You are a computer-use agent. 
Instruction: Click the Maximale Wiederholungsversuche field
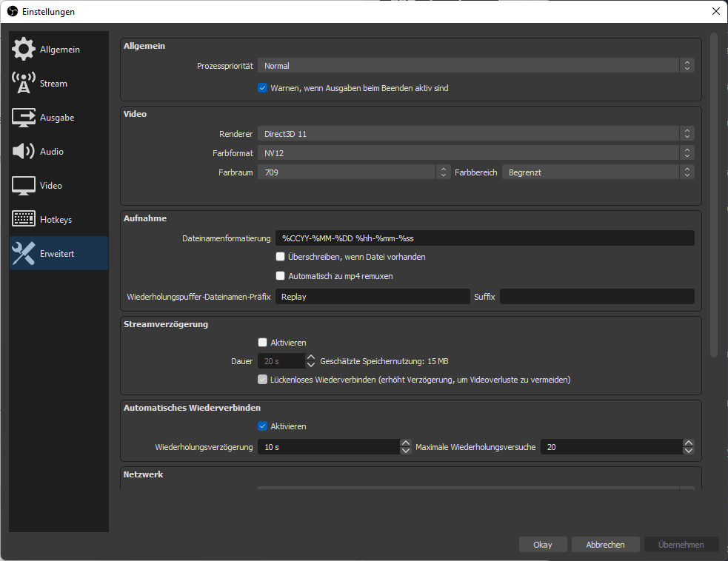[612, 447]
